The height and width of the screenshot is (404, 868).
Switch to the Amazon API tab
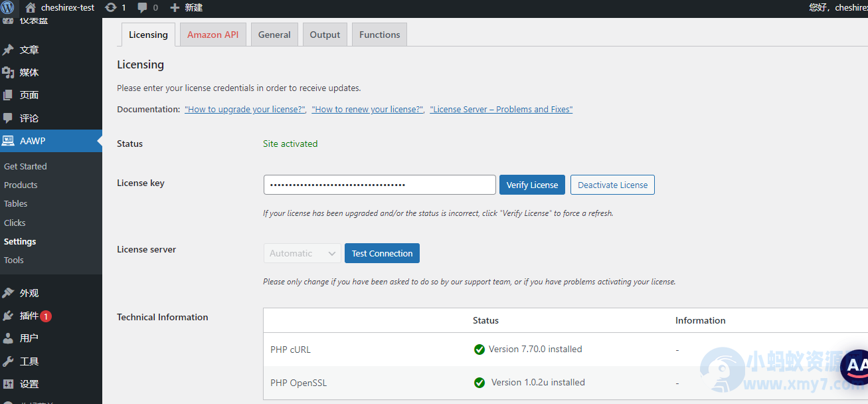point(213,34)
